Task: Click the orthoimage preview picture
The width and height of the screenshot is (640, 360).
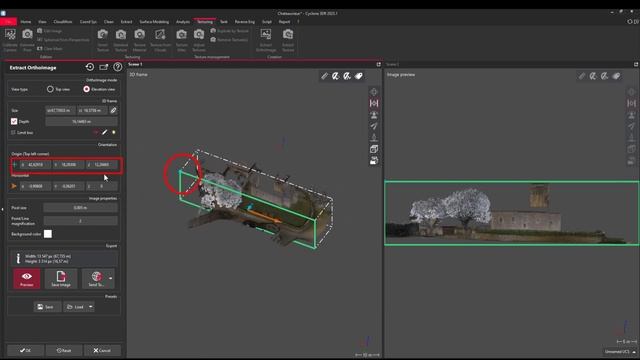Action: pos(512,213)
